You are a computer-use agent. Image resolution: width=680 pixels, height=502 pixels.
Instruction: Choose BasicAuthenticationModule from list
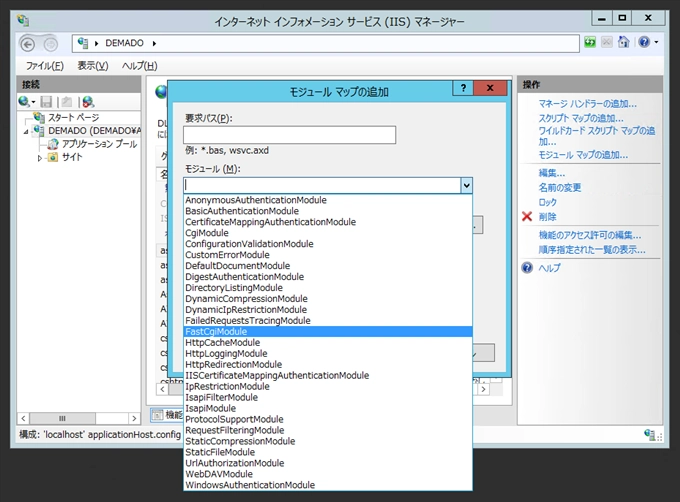[328, 211]
